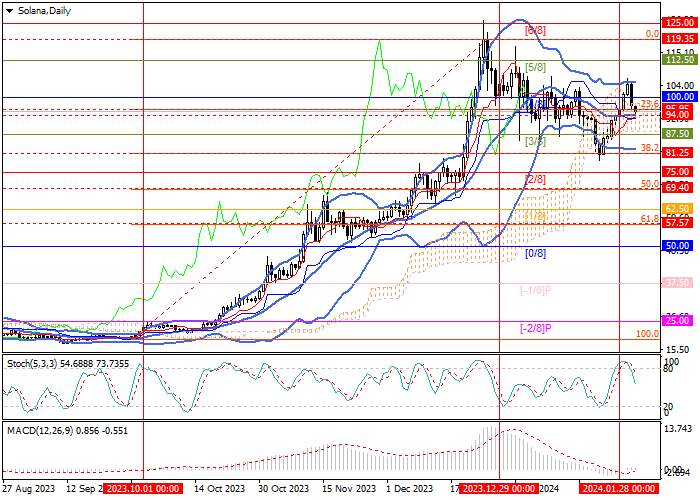Click the Solana,Daily chart title
700x500 pixels.
point(44,11)
